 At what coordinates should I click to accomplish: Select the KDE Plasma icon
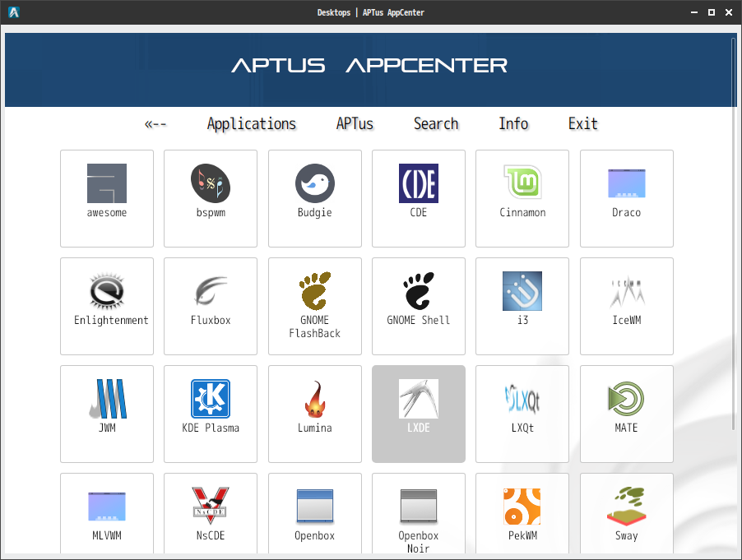pos(211,399)
